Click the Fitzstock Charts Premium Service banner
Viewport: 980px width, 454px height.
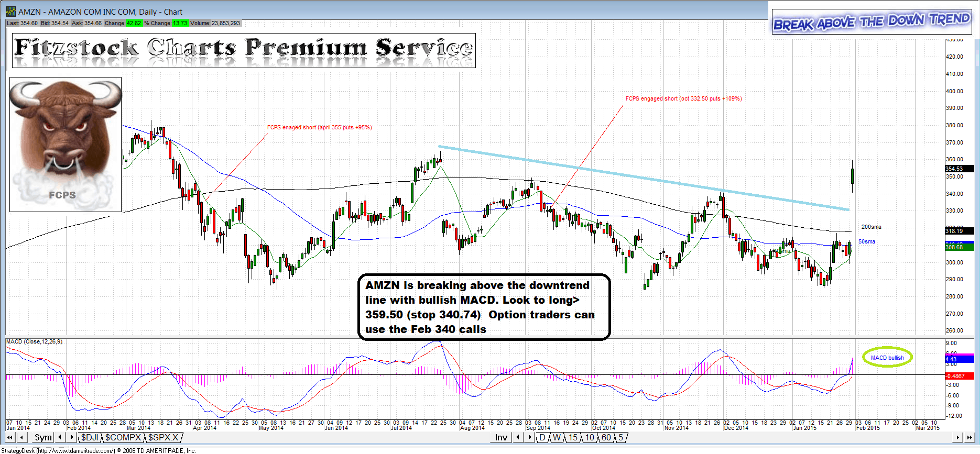point(244,50)
